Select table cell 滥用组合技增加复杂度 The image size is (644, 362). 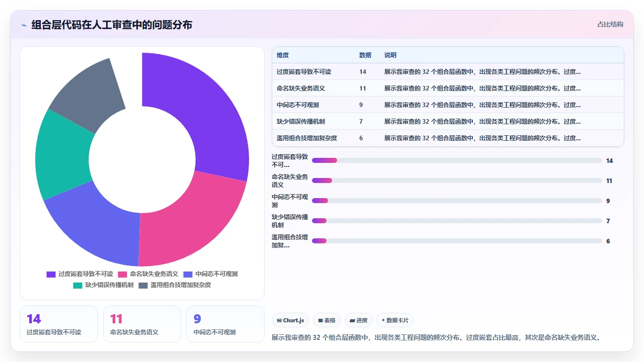(x=307, y=138)
